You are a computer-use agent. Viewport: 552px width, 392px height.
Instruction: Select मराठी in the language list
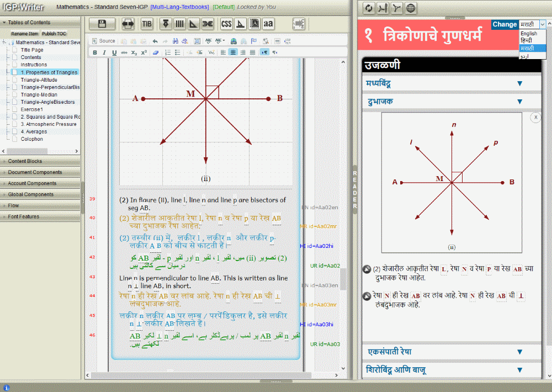click(532, 48)
